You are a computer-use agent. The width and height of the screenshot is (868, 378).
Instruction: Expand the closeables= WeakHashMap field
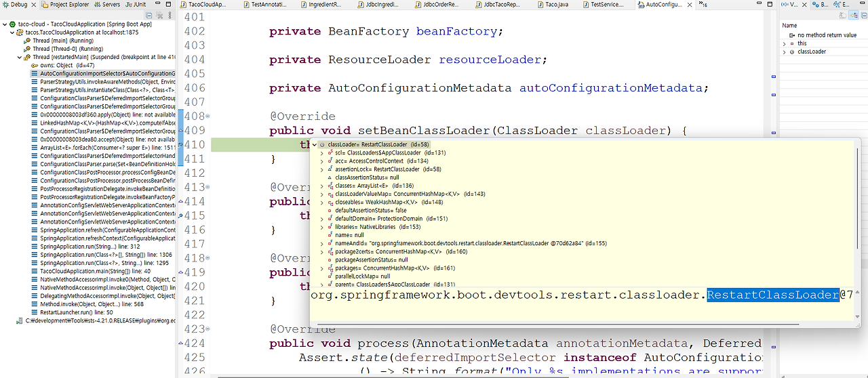click(x=322, y=202)
